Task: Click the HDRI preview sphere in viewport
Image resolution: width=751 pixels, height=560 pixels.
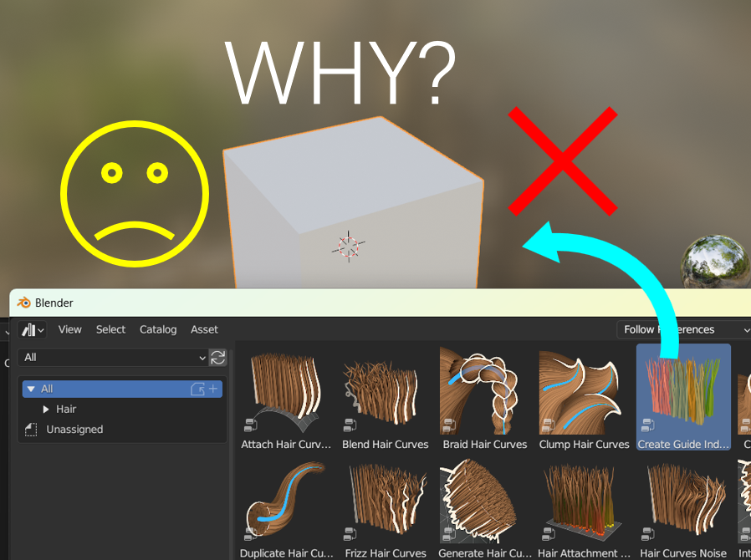Action: click(716, 262)
